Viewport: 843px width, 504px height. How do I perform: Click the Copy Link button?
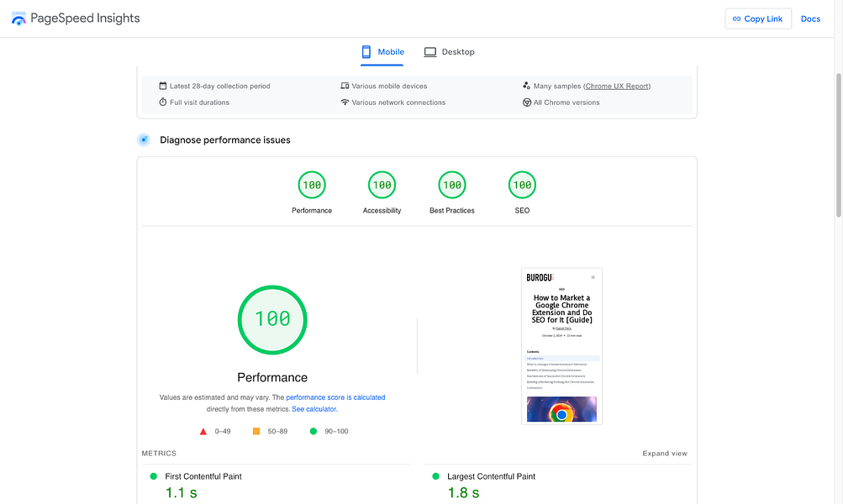[758, 18]
